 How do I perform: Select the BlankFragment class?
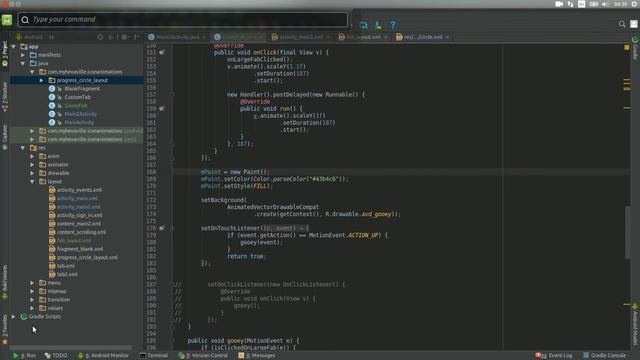(x=82, y=89)
